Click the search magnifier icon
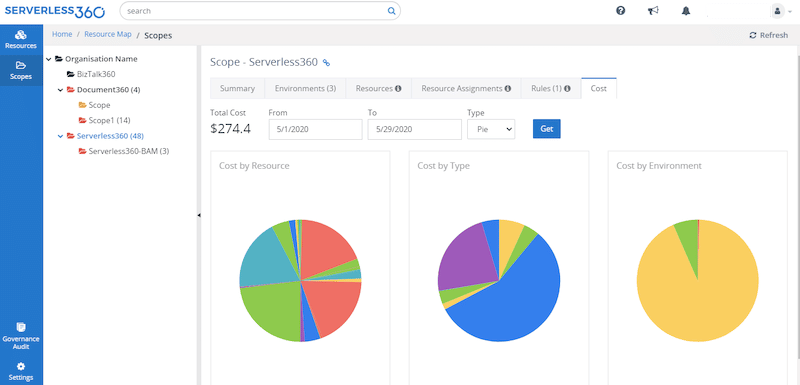Viewport: 800px width, 385px height. [x=391, y=11]
